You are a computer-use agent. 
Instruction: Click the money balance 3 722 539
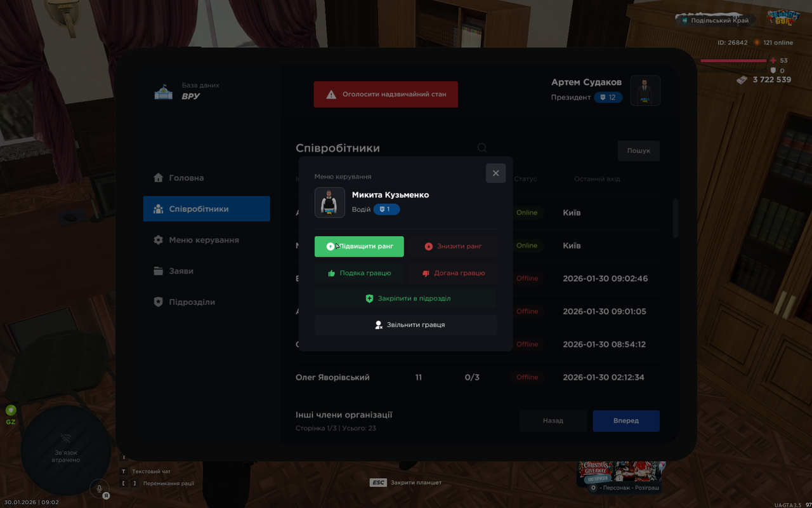pos(772,80)
